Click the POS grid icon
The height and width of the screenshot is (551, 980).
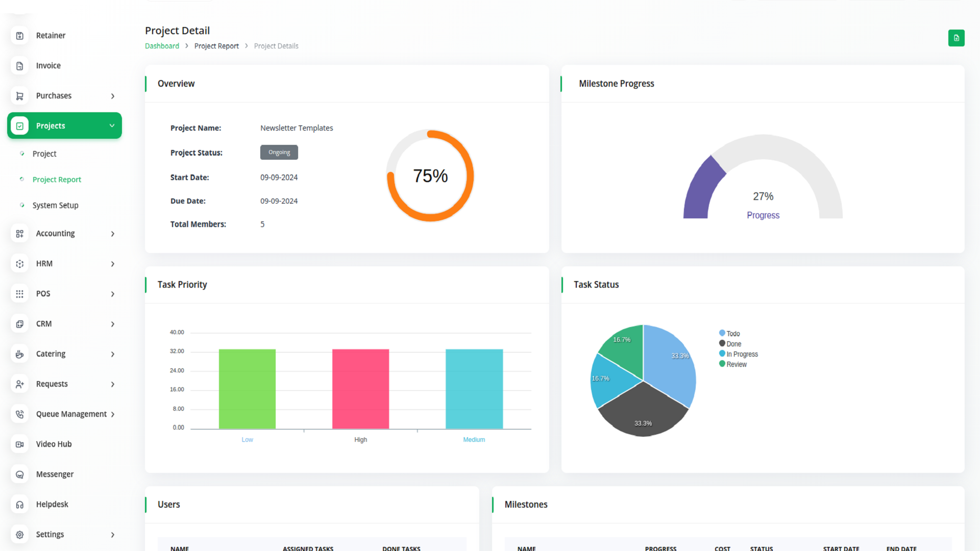[x=19, y=294]
